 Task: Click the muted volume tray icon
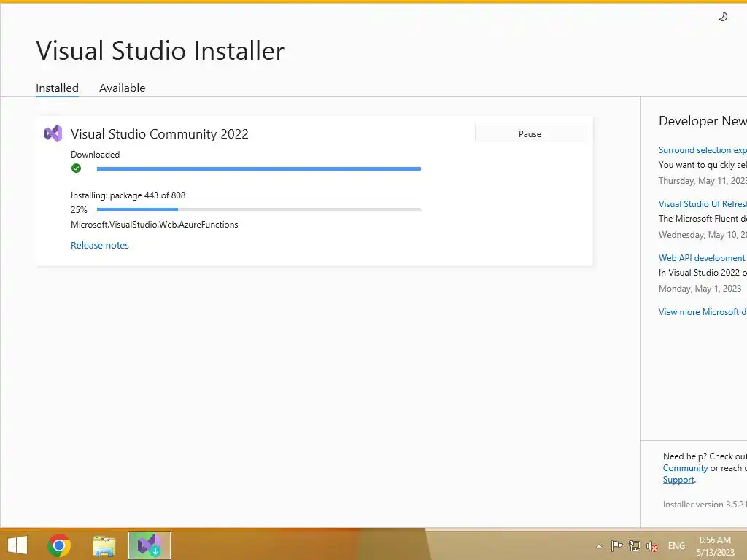click(651, 546)
